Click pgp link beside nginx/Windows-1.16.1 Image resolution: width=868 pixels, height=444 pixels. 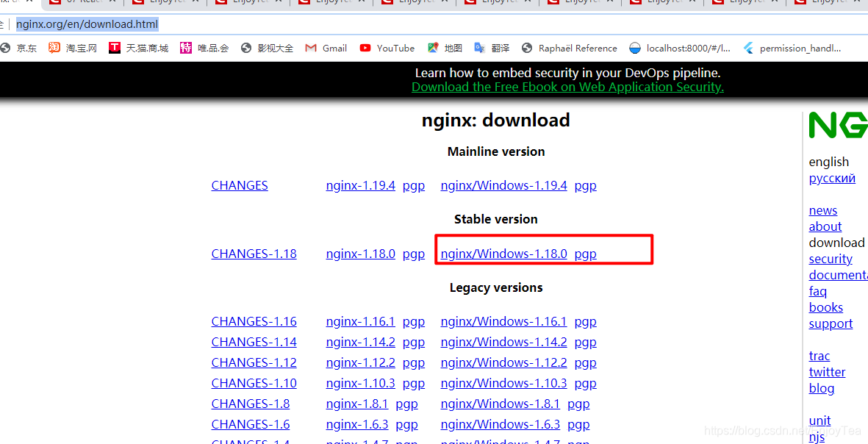586,322
